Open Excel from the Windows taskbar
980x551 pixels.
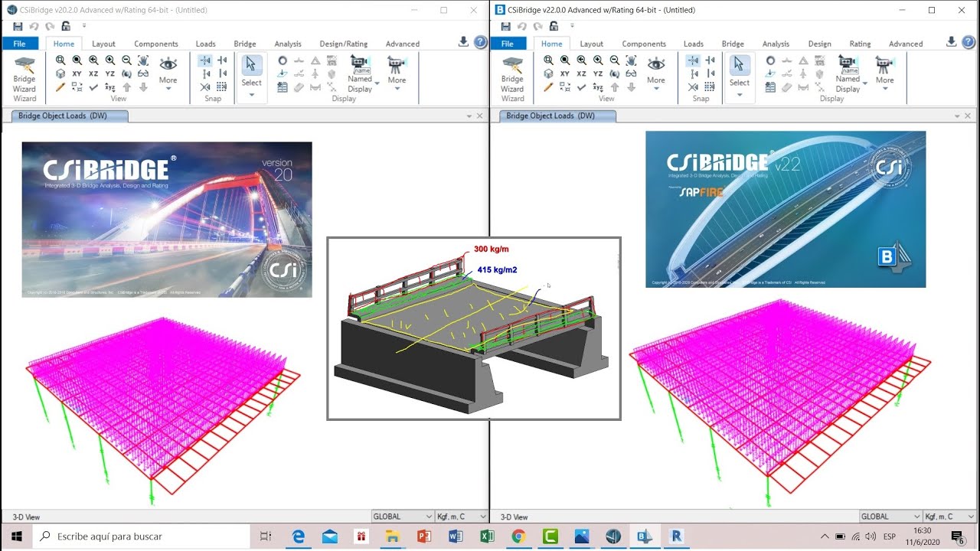pyautogui.click(x=487, y=536)
